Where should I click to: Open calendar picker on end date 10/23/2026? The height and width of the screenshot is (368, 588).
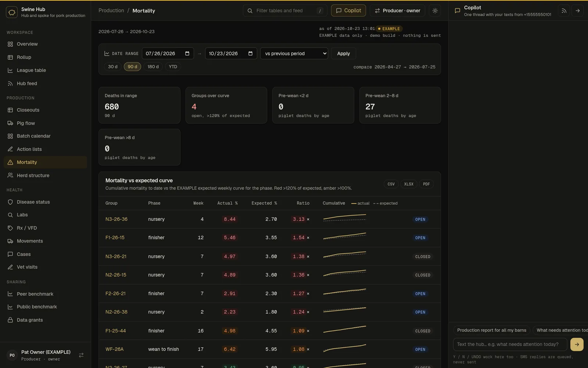point(250,53)
